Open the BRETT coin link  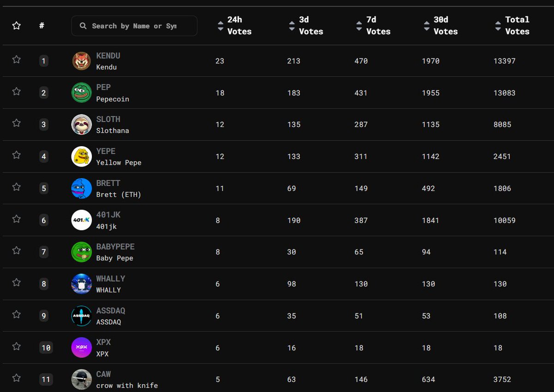(108, 183)
